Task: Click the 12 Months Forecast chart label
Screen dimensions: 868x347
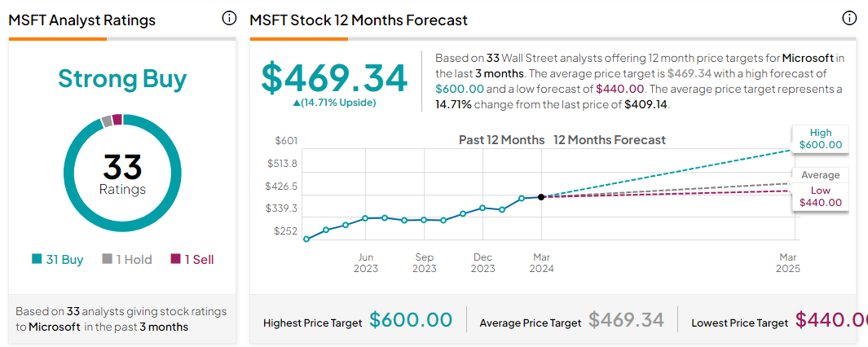Action: click(610, 140)
